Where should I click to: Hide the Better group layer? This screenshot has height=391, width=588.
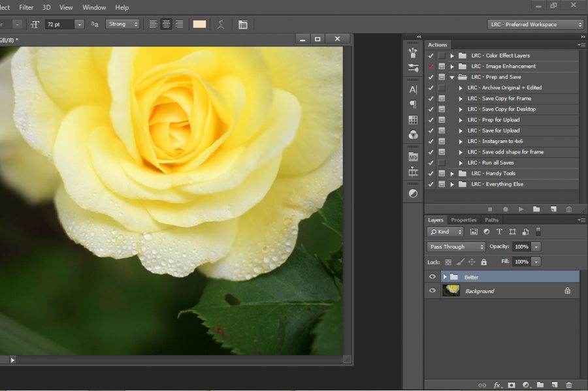click(432, 277)
